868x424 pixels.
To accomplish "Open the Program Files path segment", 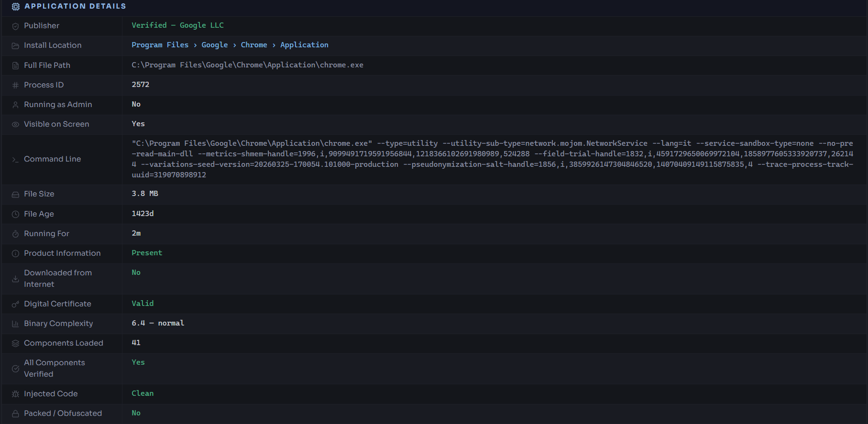I will click(x=160, y=45).
